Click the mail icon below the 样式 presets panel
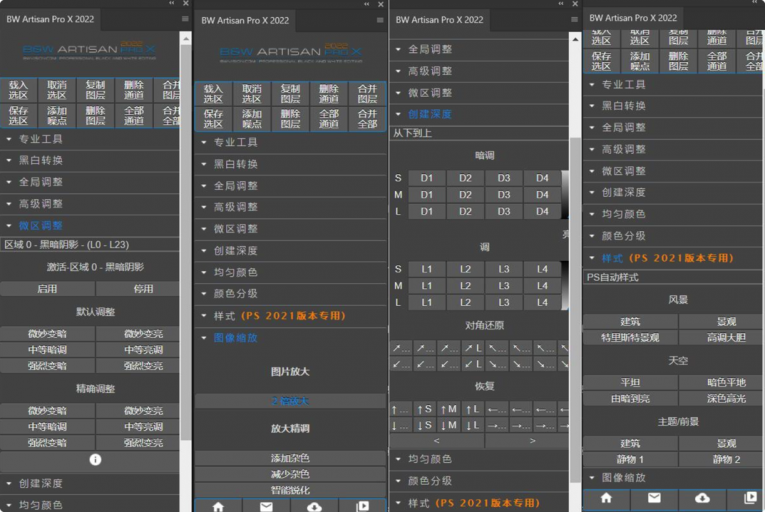This screenshot has height=512, width=765. [654, 498]
